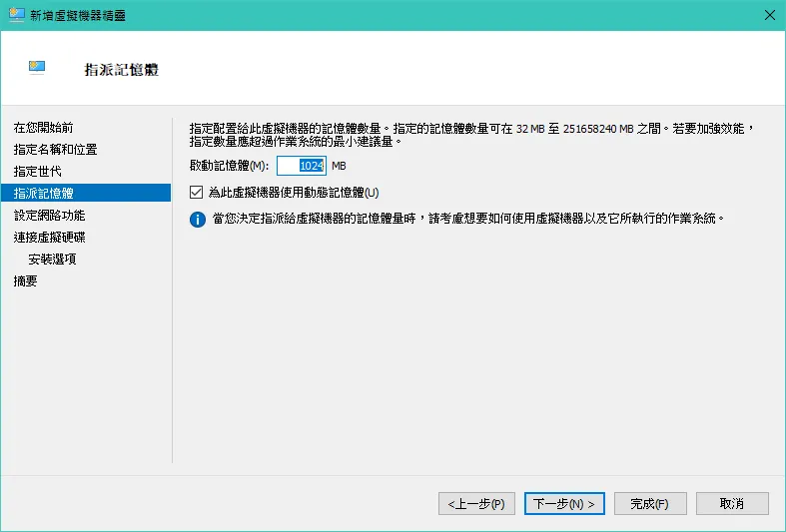Click the blue information icon
Image resolution: width=786 pixels, height=532 pixels.
[x=198, y=220]
